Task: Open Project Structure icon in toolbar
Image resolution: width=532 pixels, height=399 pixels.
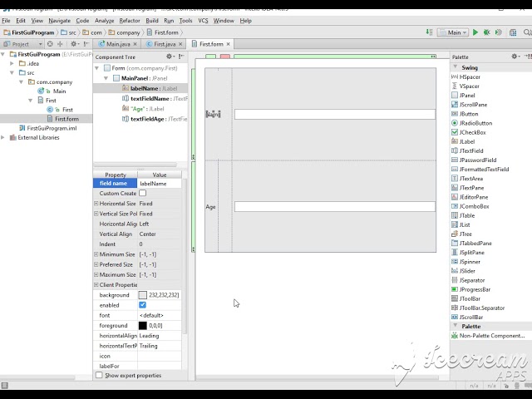Action: click(513, 32)
